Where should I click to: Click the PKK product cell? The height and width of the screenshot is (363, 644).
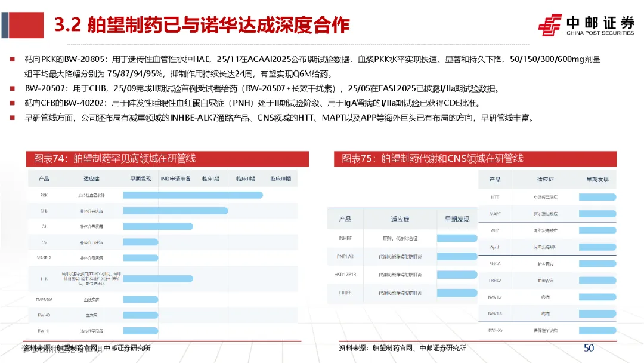tap(44, 195)
